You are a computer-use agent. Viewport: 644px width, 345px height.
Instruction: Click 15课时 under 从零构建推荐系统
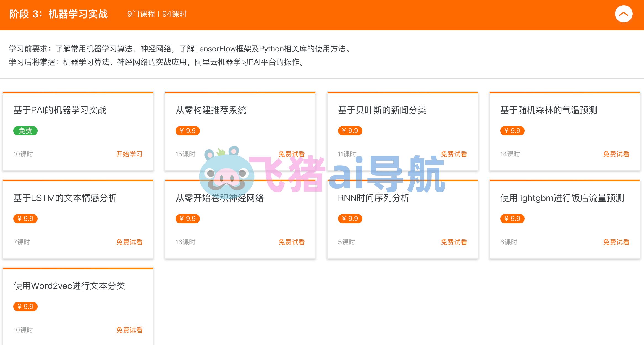point(185,154)
